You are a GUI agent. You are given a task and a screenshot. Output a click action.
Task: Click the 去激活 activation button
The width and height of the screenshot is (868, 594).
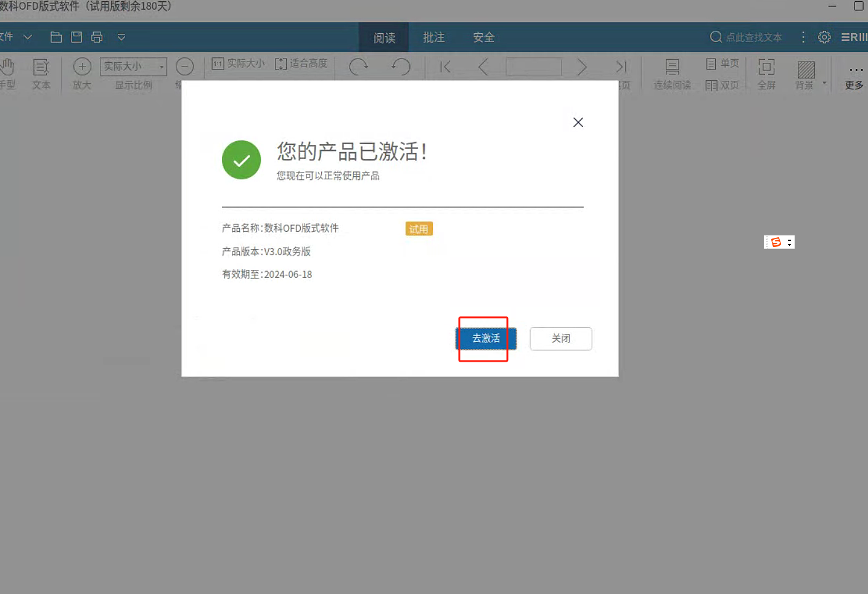click(x=485, y=338)
